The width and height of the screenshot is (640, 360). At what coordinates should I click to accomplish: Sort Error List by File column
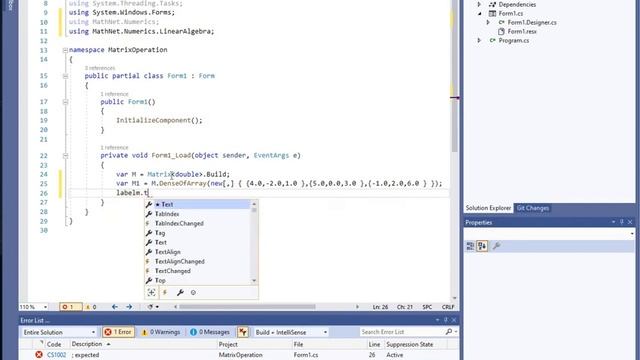(x=329, y=344)
